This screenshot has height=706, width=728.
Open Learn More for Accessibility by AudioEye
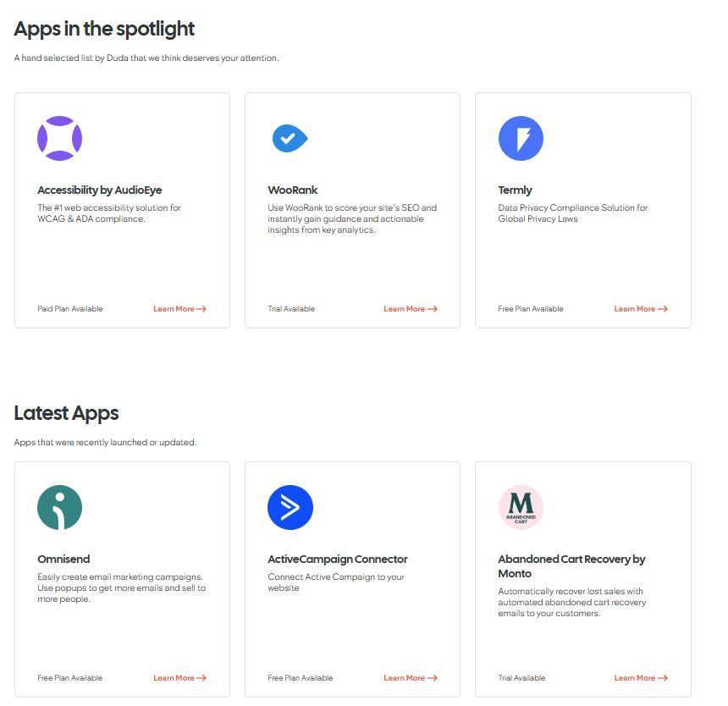179,309
